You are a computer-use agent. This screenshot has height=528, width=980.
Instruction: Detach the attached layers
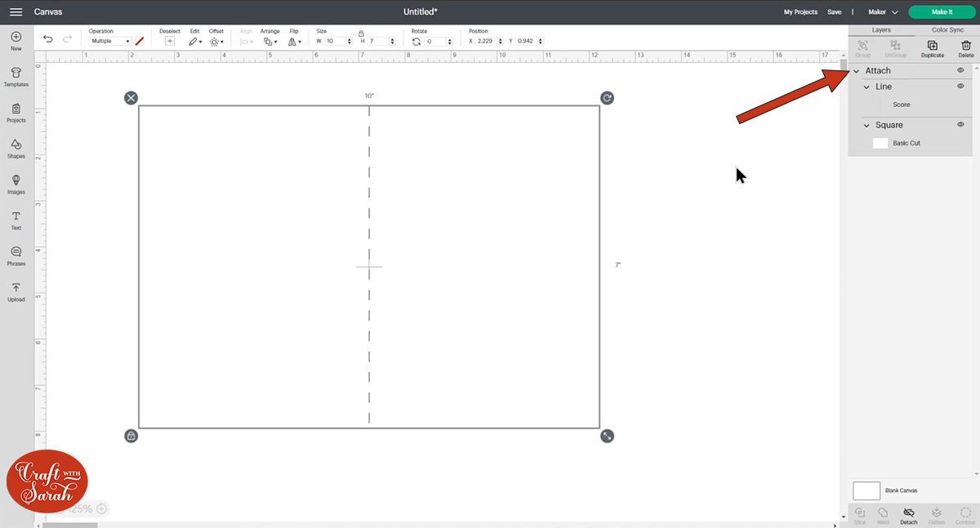click(908, 515)
